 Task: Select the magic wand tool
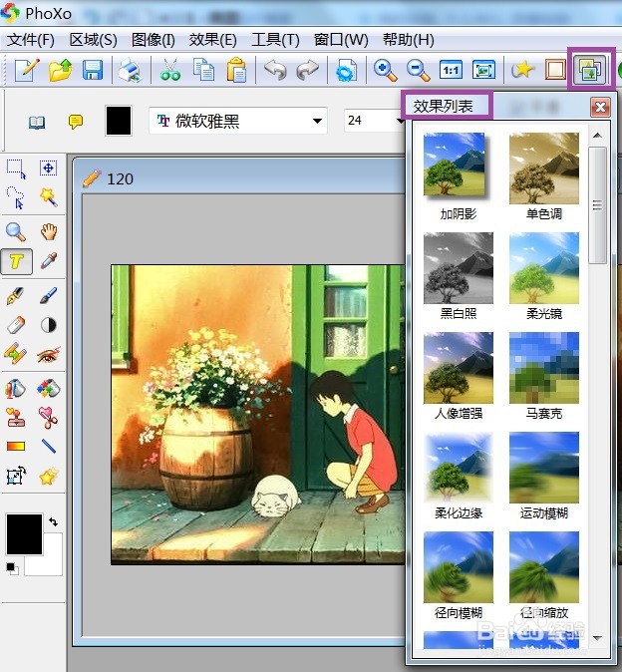[49, 197]
